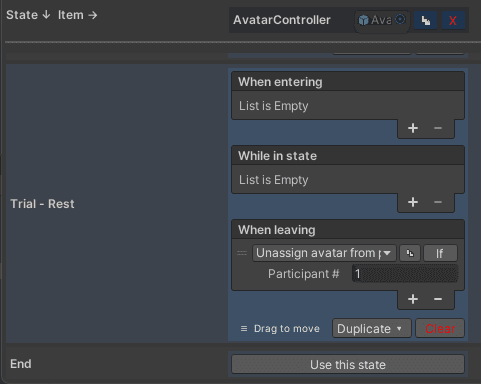Screen dimensions: 481x384
Task: Click the red Clear button
Action: 440,329
